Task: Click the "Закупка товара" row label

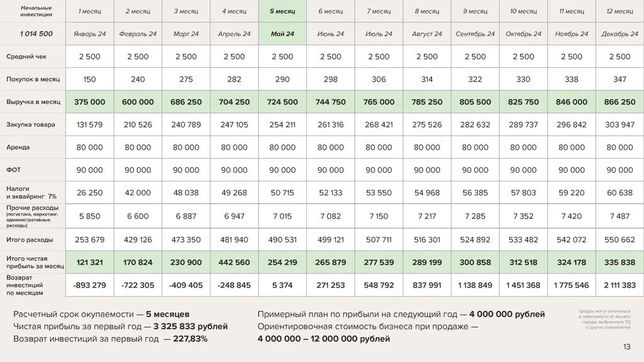Action: tap(31, 124)
